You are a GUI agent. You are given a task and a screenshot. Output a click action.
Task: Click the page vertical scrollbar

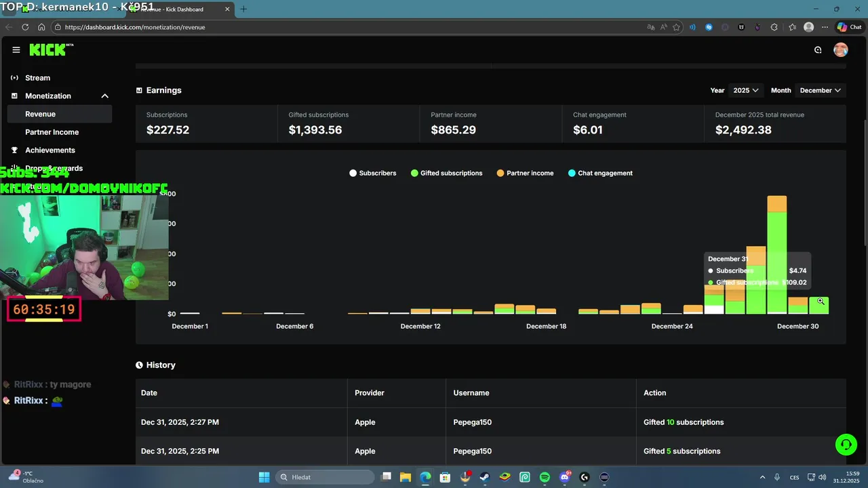pyautogui.click(x=865, y=183)
